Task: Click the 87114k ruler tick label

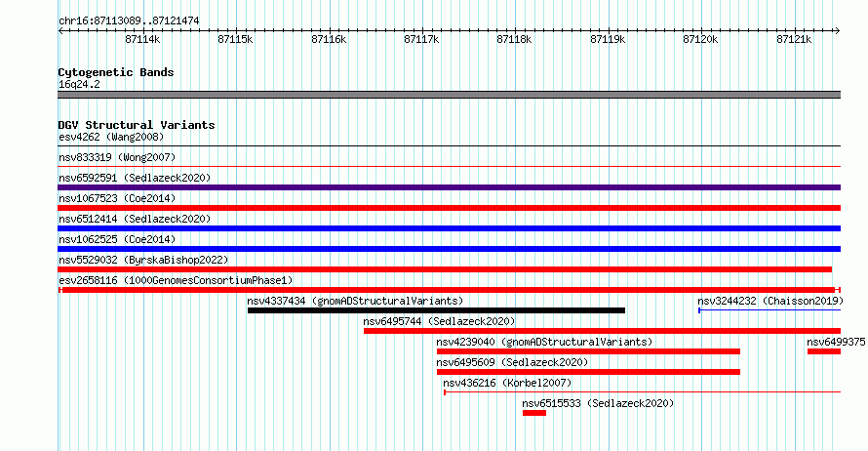Action: [x=142, y=39]
